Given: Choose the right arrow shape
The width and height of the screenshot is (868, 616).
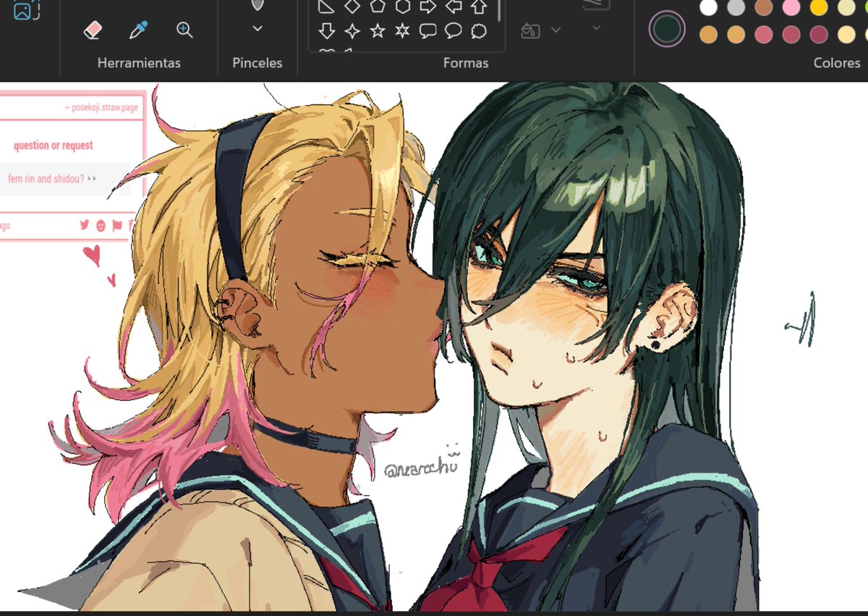Looking at the screenshot, I should point(428,7).
